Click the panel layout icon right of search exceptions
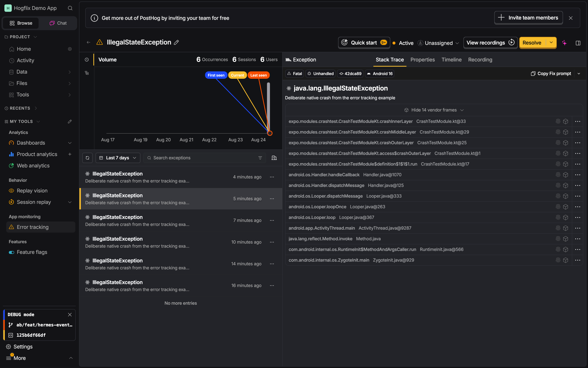588x368 pixels. 274,158
